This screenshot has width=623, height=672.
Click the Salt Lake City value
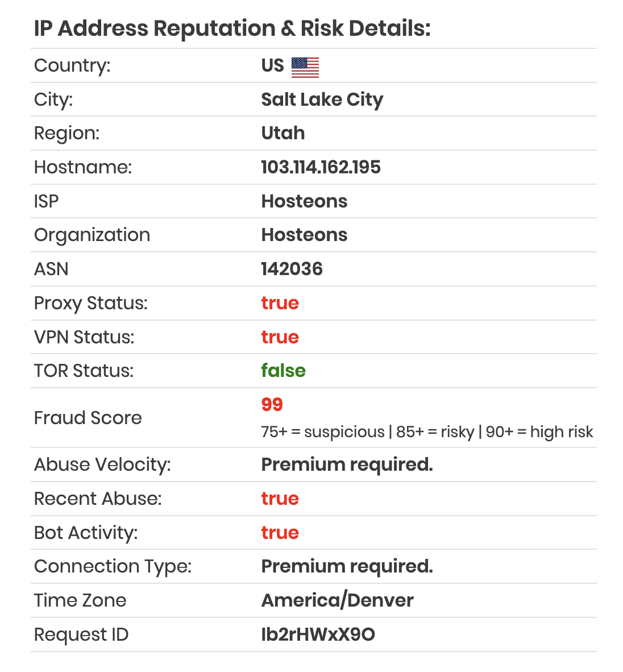tap(322, 100)
